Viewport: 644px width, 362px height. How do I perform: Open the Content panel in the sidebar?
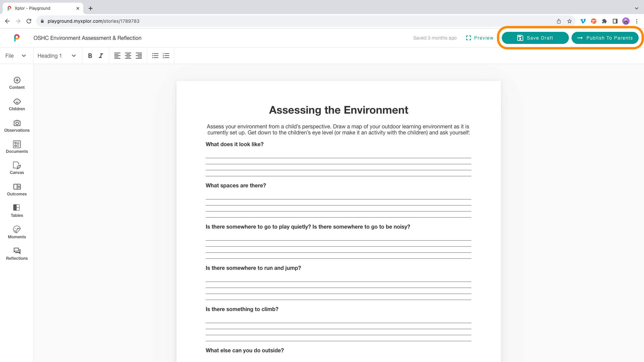pyautogui.click(x=17, y=83)
